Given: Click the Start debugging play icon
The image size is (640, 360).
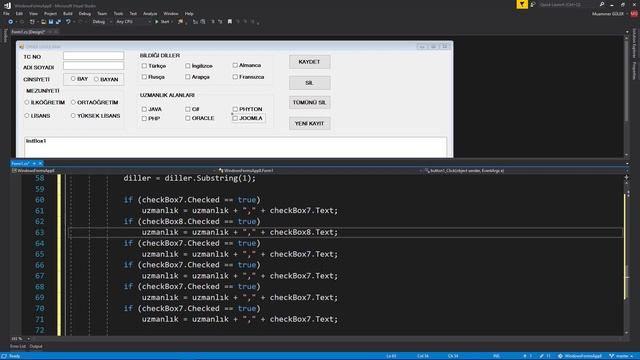Looking at the screenshot, I should tap(156, 22).
